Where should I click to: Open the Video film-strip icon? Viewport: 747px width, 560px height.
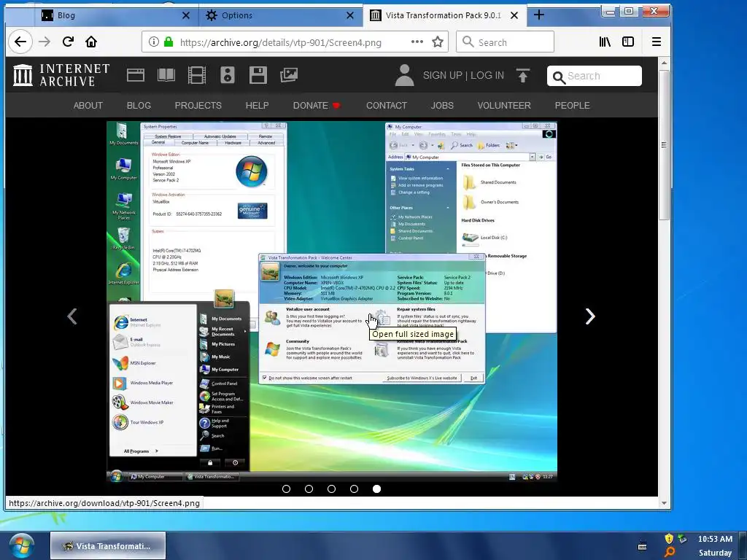click(x=197, y=75)
